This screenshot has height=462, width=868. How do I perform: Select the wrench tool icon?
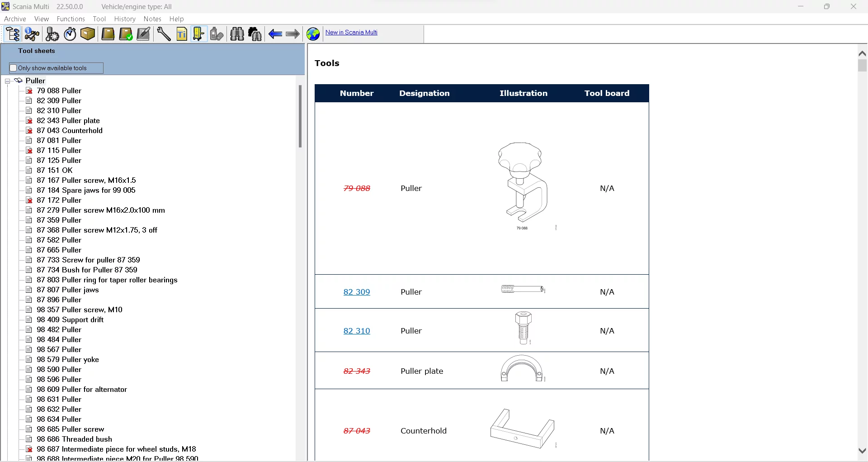tap(164, 34)
